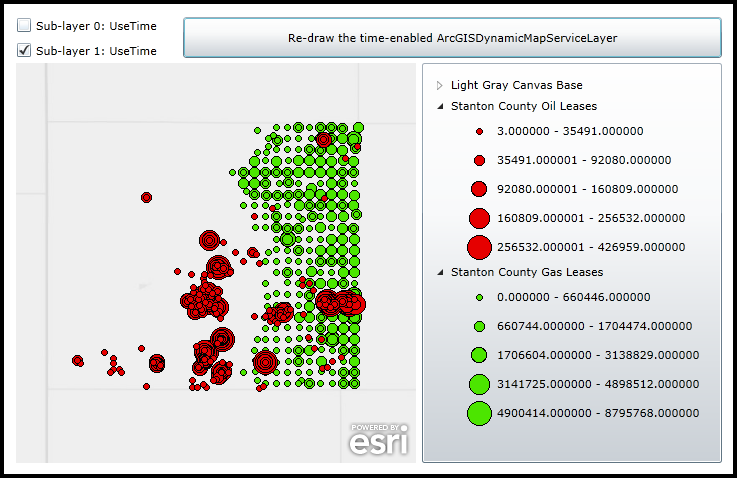737x478 pixels.
Task: Click the text 660744.000000 - 1704474.000000
Action: tap(595, 326)
